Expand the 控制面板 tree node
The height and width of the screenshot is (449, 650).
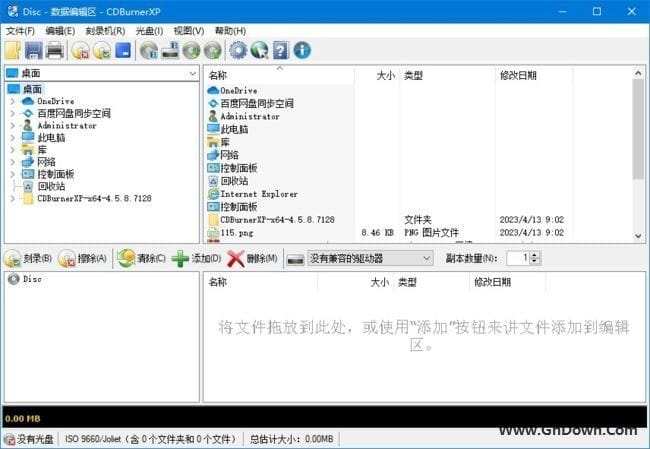[12, 174]
